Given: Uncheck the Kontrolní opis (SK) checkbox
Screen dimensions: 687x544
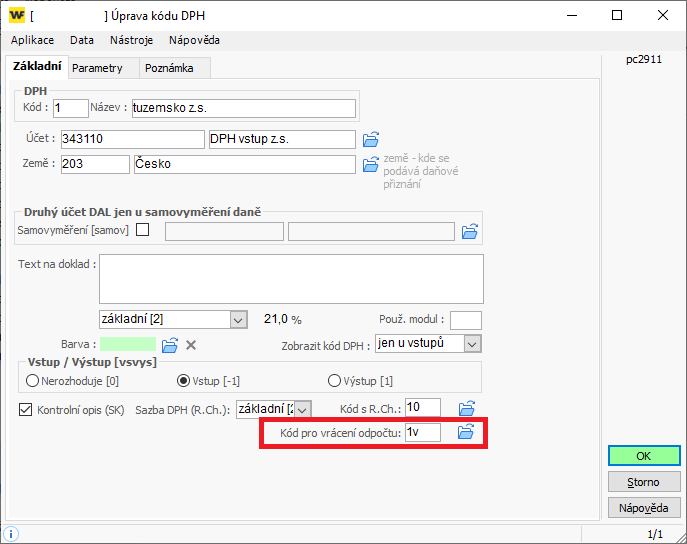Looking at the screenshot, I should point(26,409).
